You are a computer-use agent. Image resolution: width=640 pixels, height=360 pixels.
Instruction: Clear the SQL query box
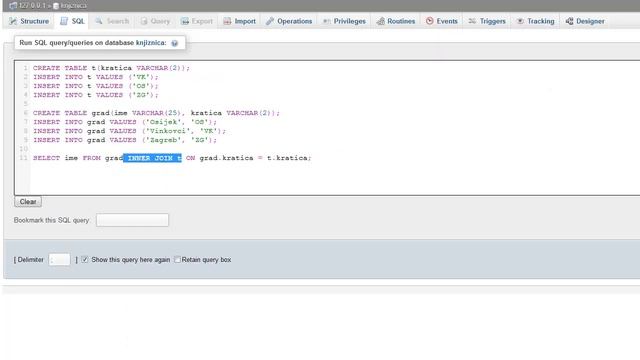[x=28, y=202]
